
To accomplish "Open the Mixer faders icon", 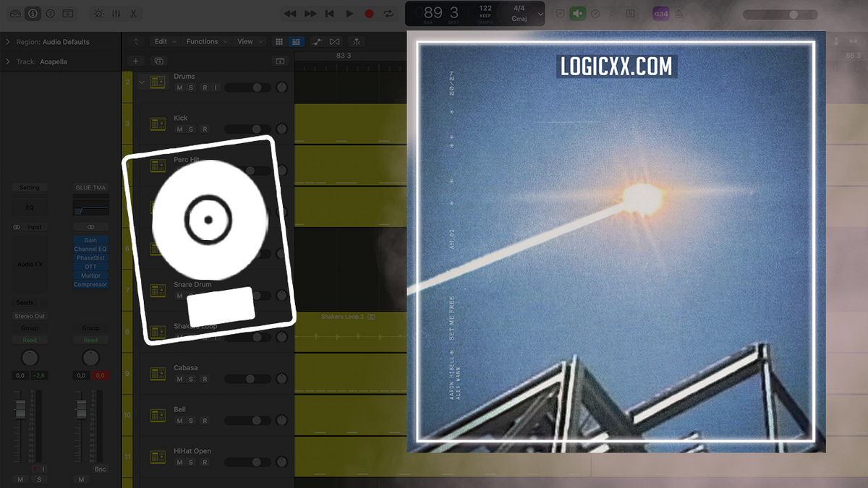I will tap(116, 13).
